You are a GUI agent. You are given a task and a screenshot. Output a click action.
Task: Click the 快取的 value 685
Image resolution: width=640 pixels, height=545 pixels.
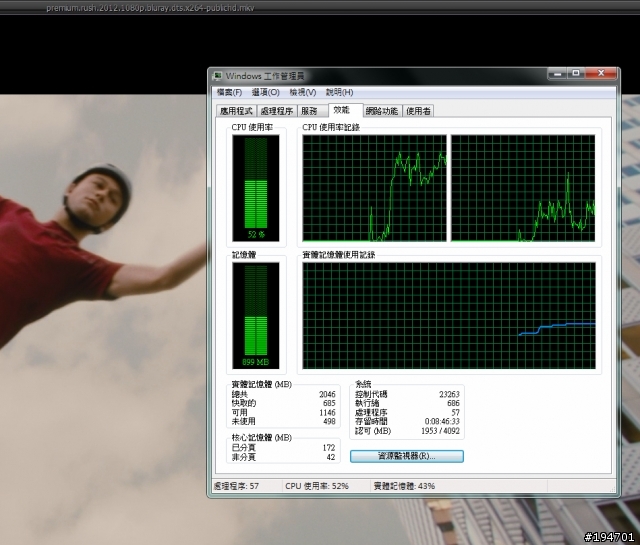pos(329,403)
